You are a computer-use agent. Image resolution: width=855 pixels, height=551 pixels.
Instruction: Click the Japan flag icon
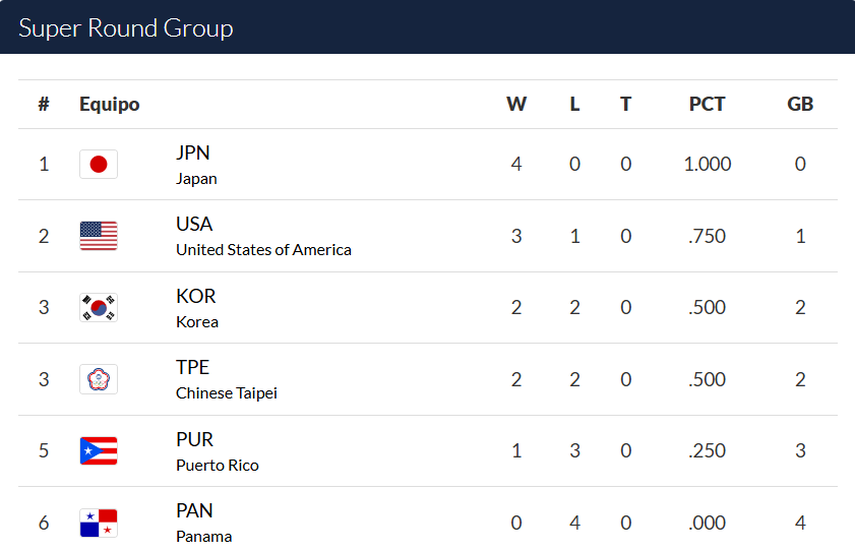(x=98, y=164)
